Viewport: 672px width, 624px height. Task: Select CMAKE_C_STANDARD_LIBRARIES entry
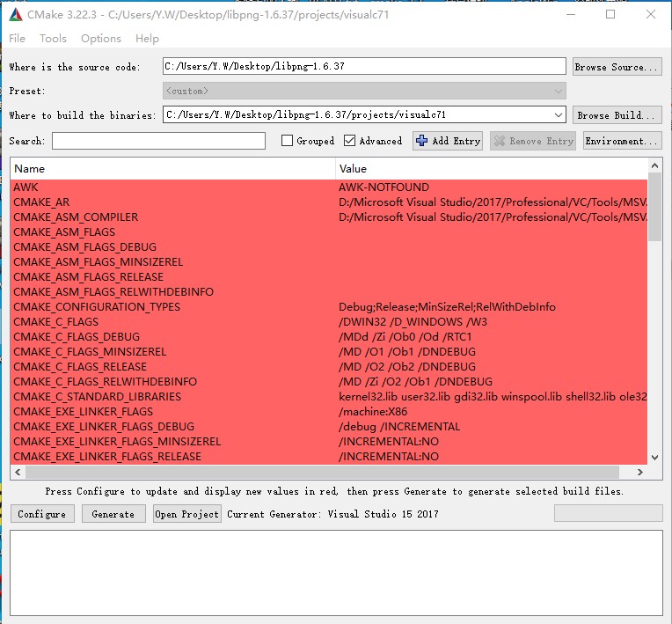pyautogui.click(x=98, y=397)
